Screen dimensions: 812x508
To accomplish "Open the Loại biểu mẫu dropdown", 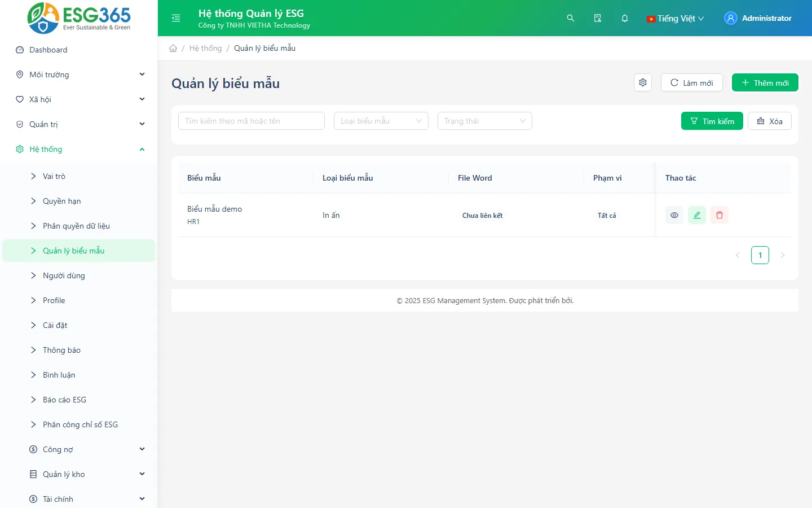I will [381, 121].
